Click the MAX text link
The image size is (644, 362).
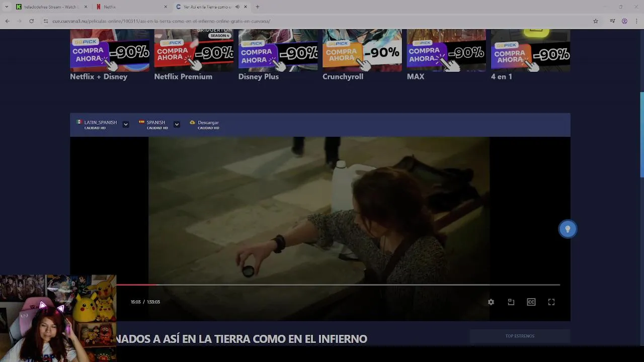(416, 76)
